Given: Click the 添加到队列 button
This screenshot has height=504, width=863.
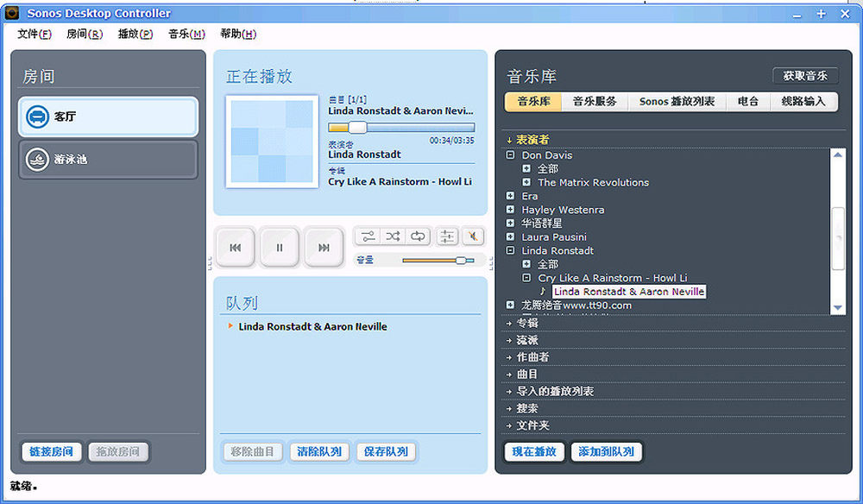Looking at the screenshot, I should (606, 451).
